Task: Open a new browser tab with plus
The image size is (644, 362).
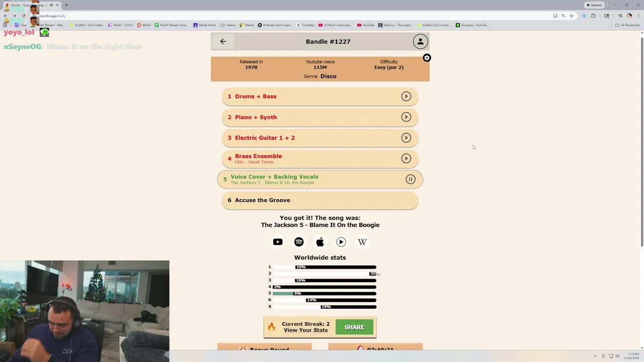Action: click(66, 5)
